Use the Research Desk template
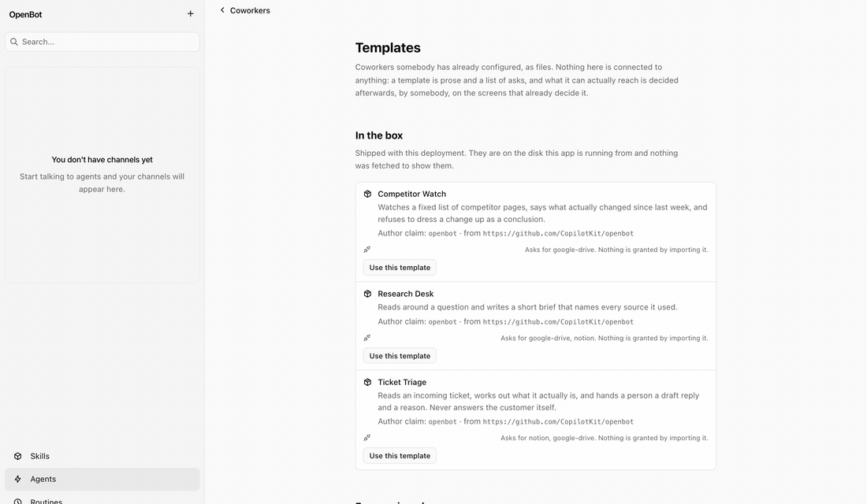This screenshot has height=504, width=867. point(400,356)
